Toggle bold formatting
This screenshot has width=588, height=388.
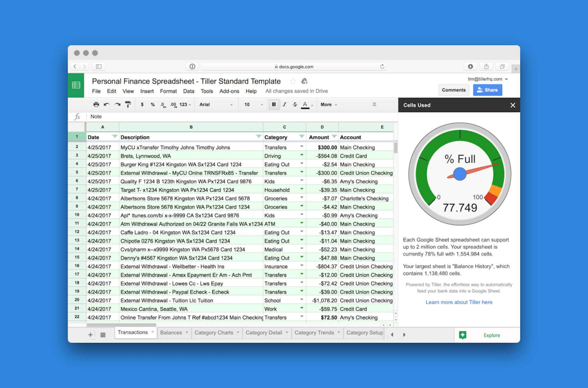coord(274,105)
